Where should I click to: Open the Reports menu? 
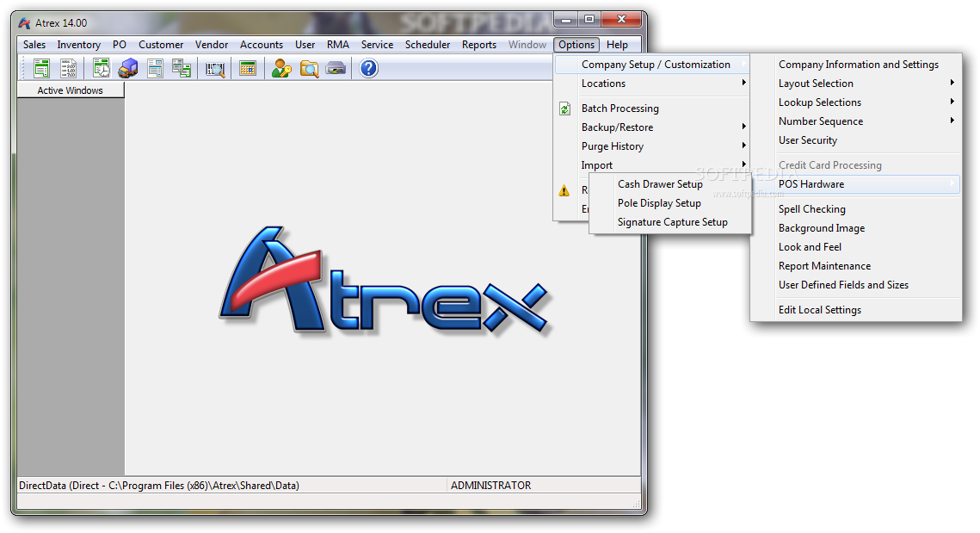(479, 45)
